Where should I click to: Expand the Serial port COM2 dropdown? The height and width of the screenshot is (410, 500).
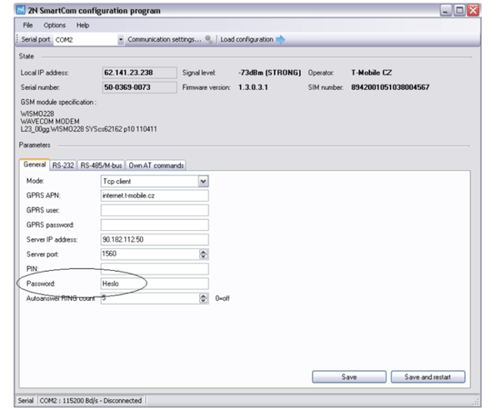(x=121, y=40)
